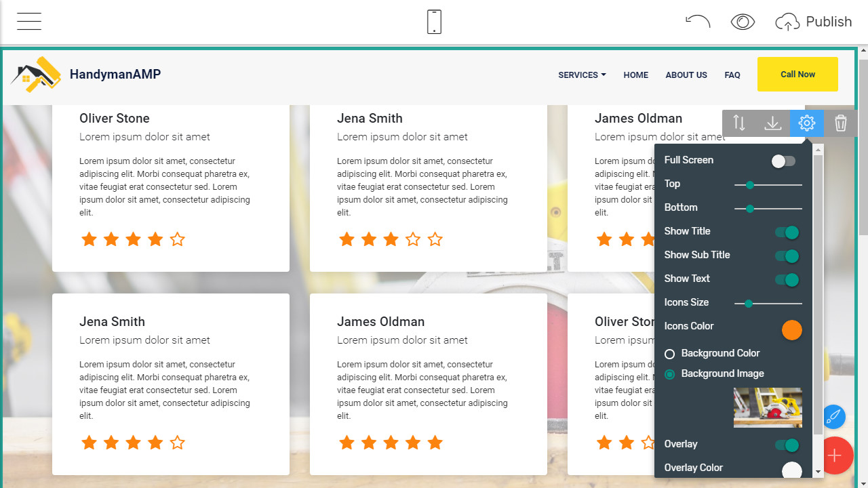Enable the Full Screen toggle

(x=783, y=161)
